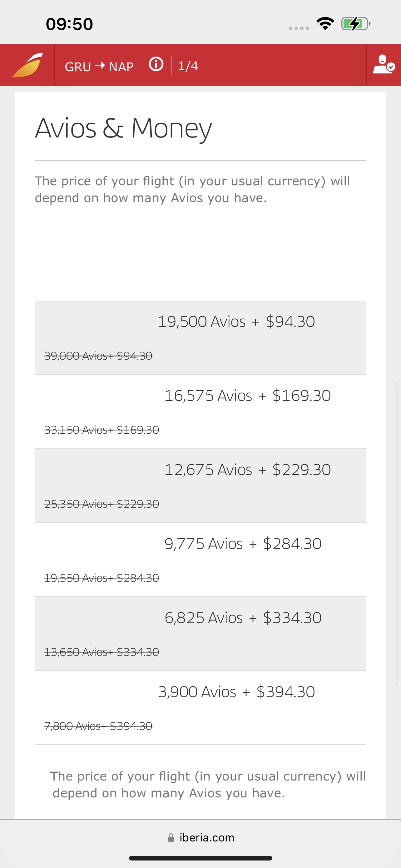Choose 9,775 Avios + $284.30 option
This screenshot has width=401, height=868.
(200, 560)
